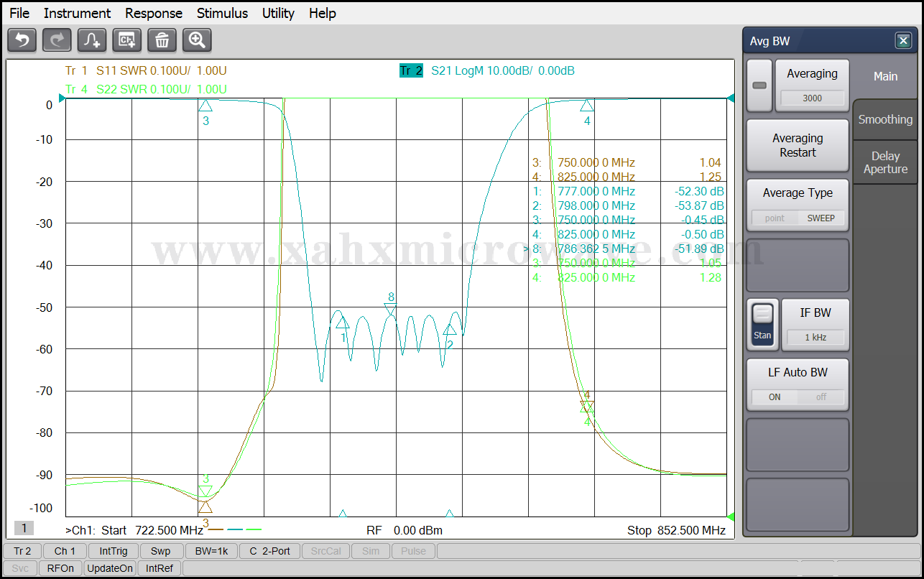Screen dimensions: 924x579
Task: Switch to the Main tab
Action: click(x=885, y=76)
